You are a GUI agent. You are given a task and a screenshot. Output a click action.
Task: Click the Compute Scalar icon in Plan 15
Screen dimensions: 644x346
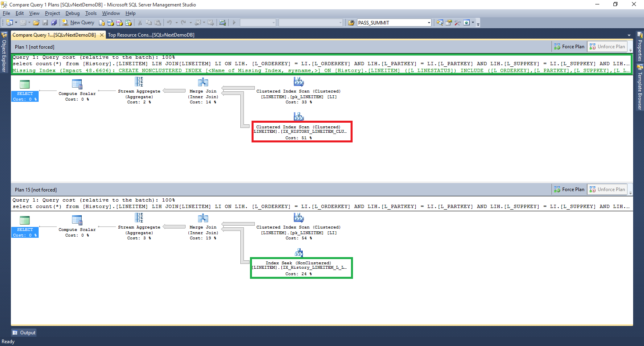click(77, 220)
